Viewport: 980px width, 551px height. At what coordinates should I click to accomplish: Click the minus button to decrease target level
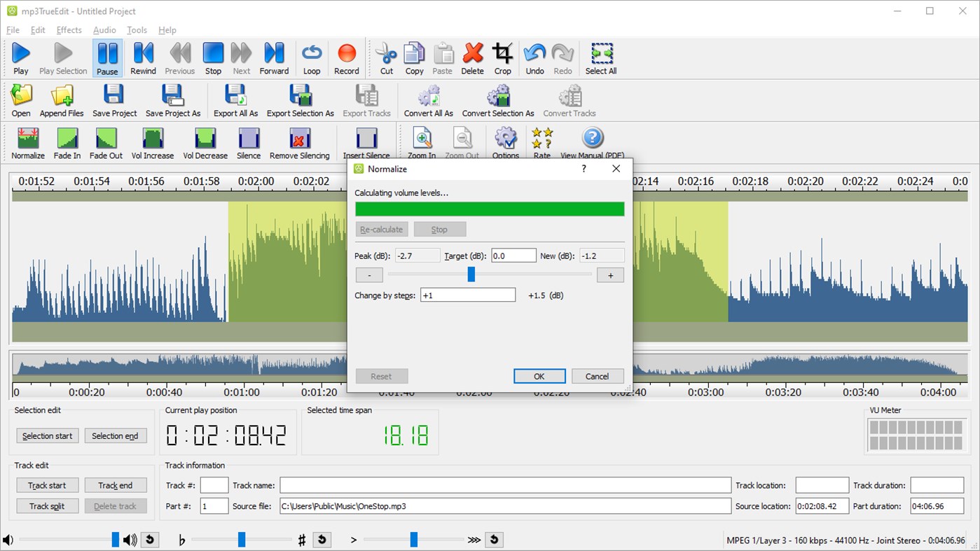pos(369,274)
